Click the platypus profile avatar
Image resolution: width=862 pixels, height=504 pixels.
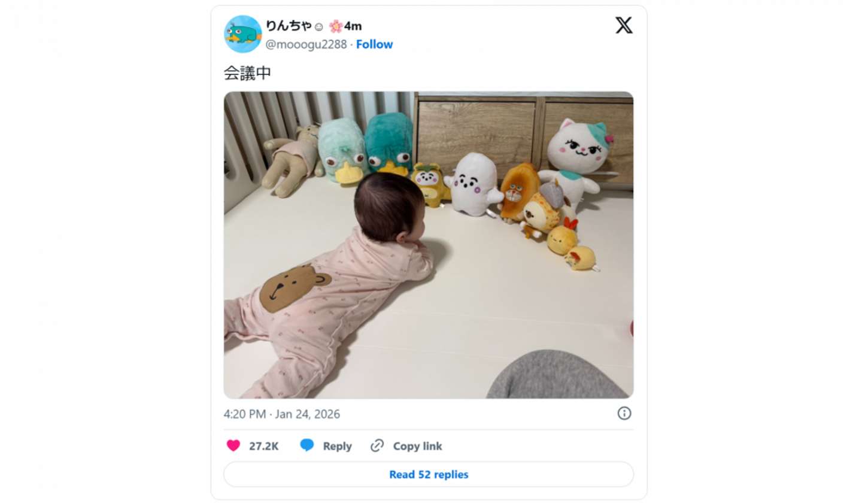click(x=242, y=34)
